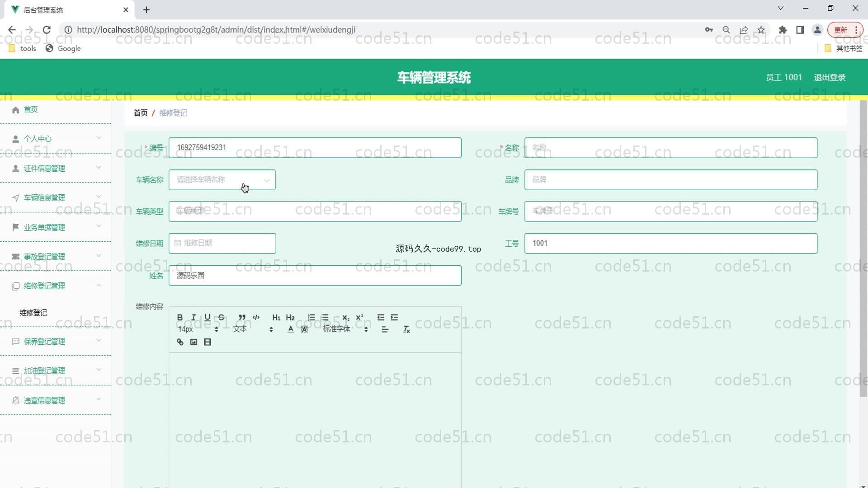Insert a hyperlink in the editor
The image size is (868, 488).
180,342
